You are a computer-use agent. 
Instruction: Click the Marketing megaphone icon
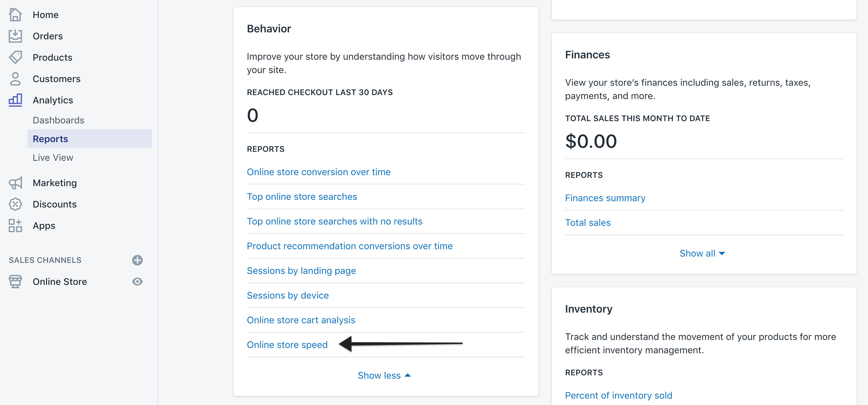click(15, 183)
